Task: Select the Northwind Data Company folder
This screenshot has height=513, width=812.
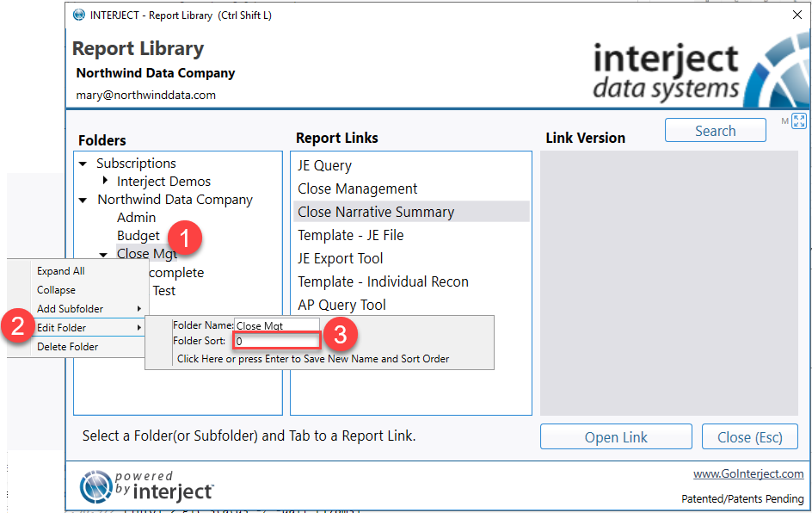Action: [x=175, y=200]
